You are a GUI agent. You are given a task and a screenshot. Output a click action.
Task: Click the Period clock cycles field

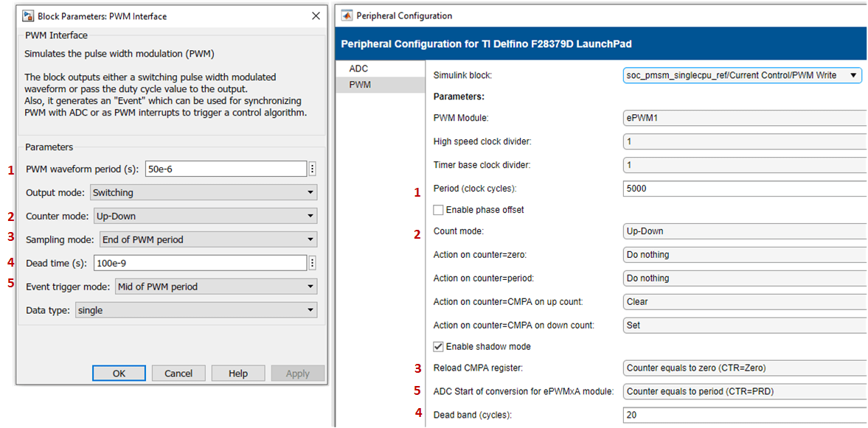click(x=743, y=189)
